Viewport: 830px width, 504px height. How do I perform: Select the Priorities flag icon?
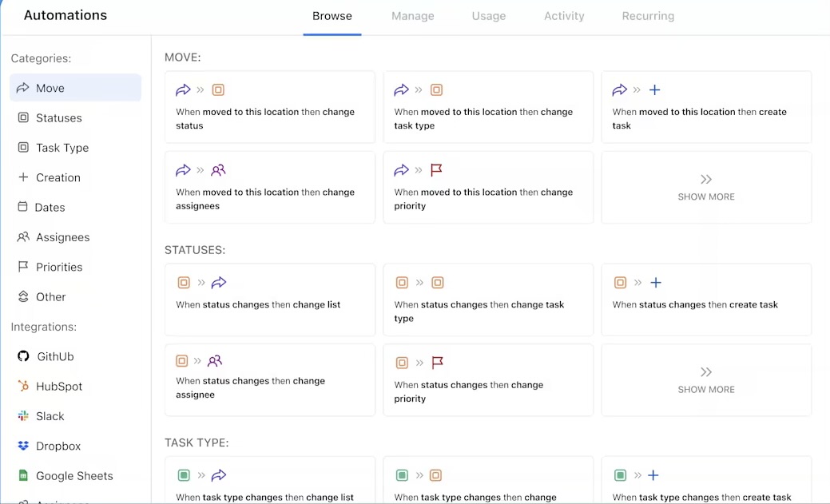tap(23, 267)
